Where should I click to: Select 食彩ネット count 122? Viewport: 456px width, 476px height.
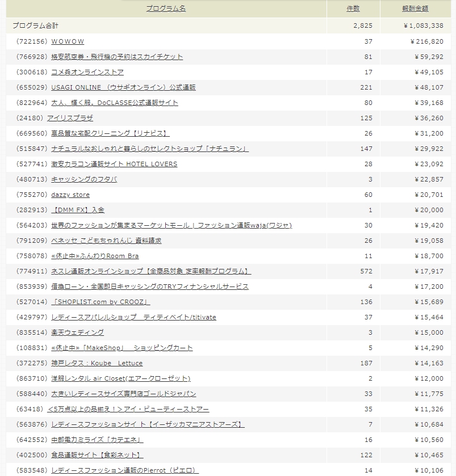coord(366,456)
